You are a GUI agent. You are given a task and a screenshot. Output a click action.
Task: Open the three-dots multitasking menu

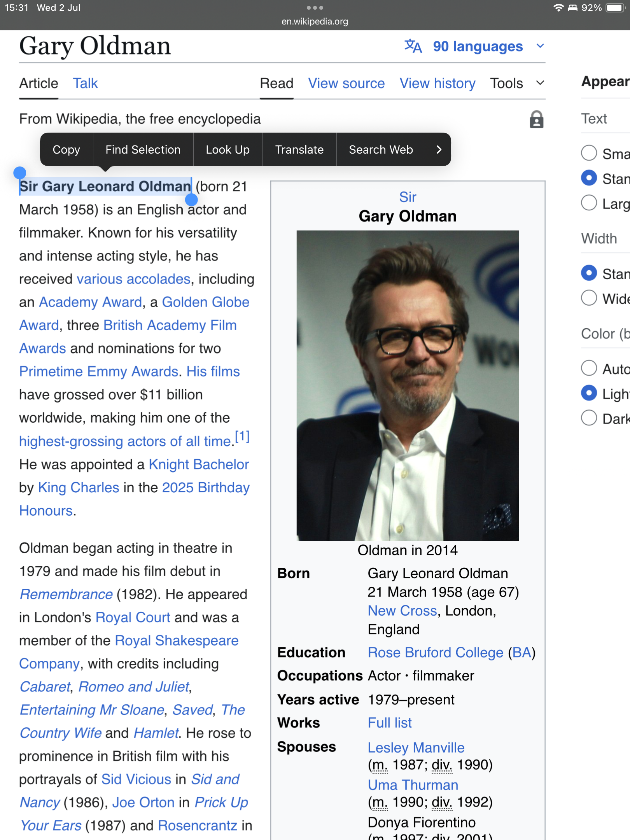click(x=315, y=7)
